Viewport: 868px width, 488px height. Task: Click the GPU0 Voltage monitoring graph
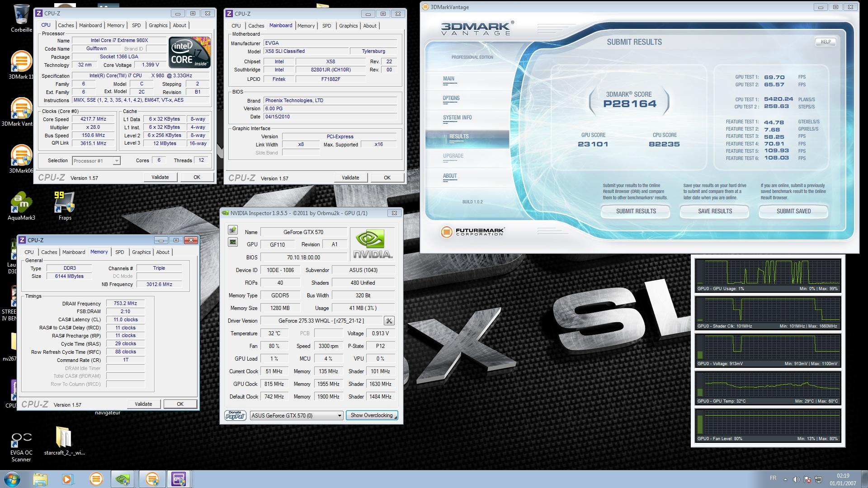[768, 351]
